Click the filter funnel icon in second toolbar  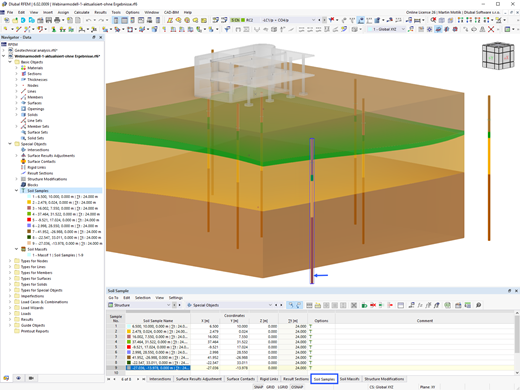[x=227, y=29]
